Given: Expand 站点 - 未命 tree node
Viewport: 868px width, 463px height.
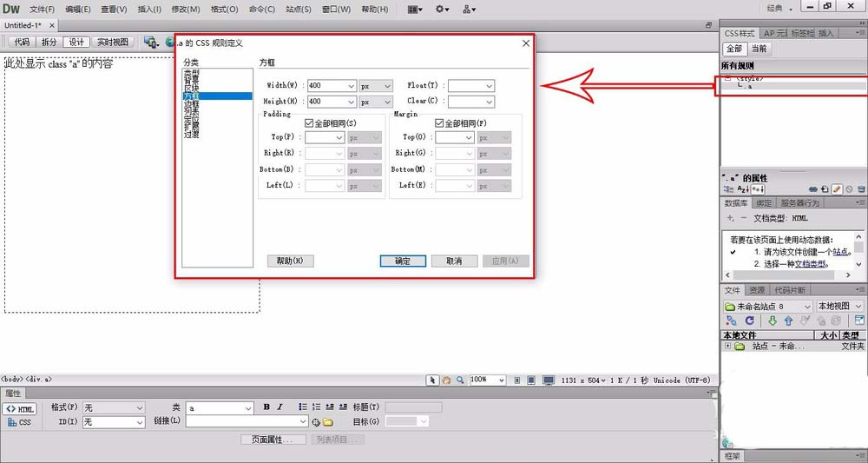Looking at the screenshot, I should tap(727, 346).
